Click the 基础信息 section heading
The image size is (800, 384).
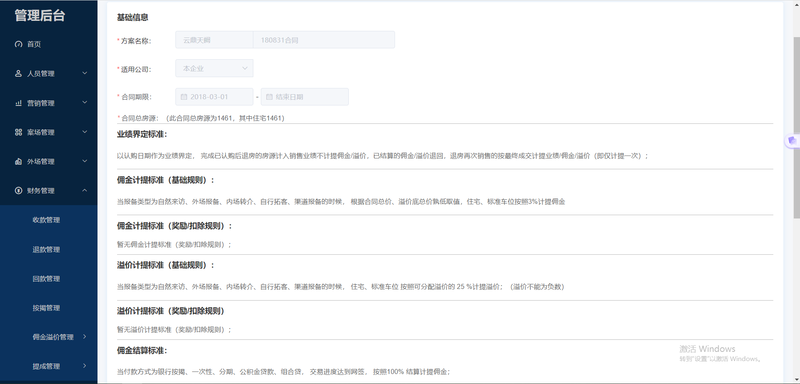tap(133, 17)
